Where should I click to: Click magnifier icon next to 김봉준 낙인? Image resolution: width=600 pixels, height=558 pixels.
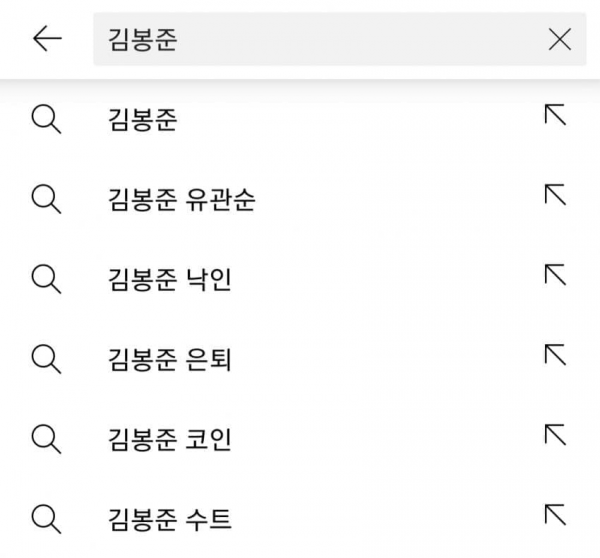(46, 280)
